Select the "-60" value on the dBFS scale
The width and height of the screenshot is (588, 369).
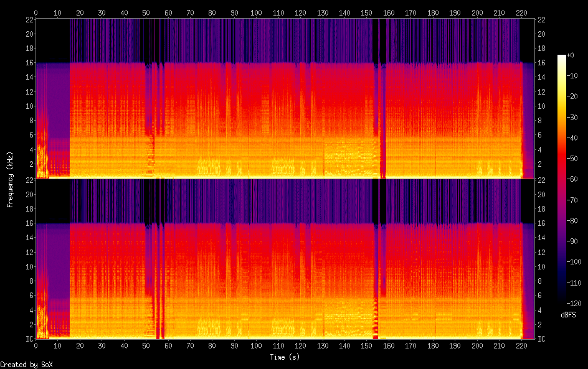(572, 179)
